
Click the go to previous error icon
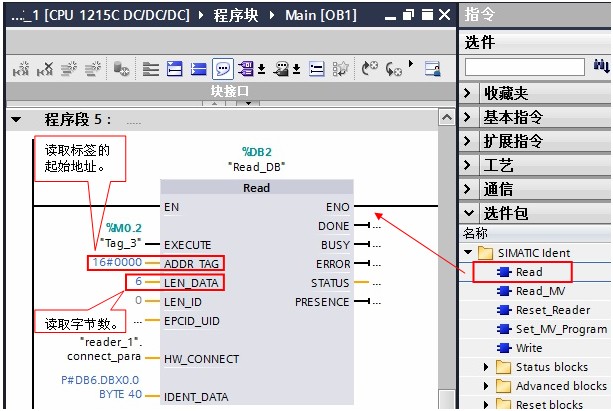(x=393, y=69)
